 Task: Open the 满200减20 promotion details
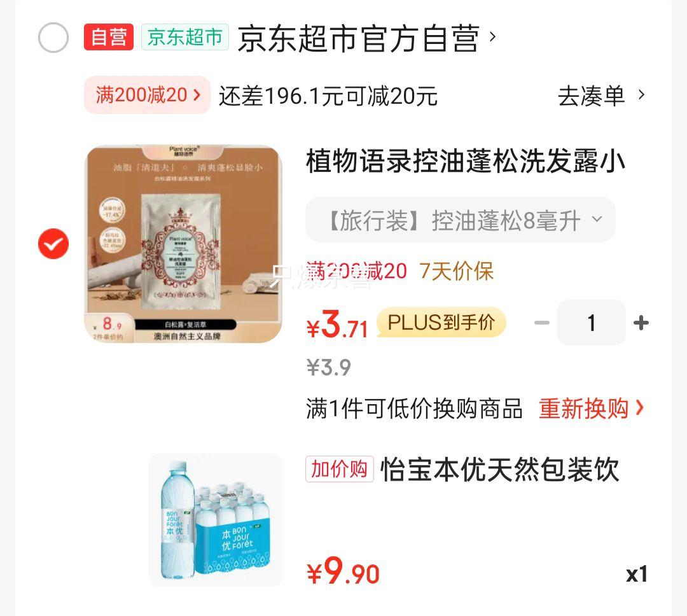click(x=147, y=95)
